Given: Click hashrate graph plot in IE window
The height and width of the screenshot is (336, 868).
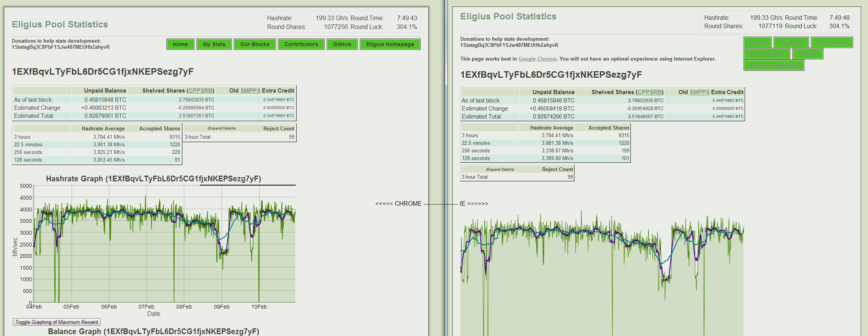Looking at the screenshot, I should click(x=602, y=272).
